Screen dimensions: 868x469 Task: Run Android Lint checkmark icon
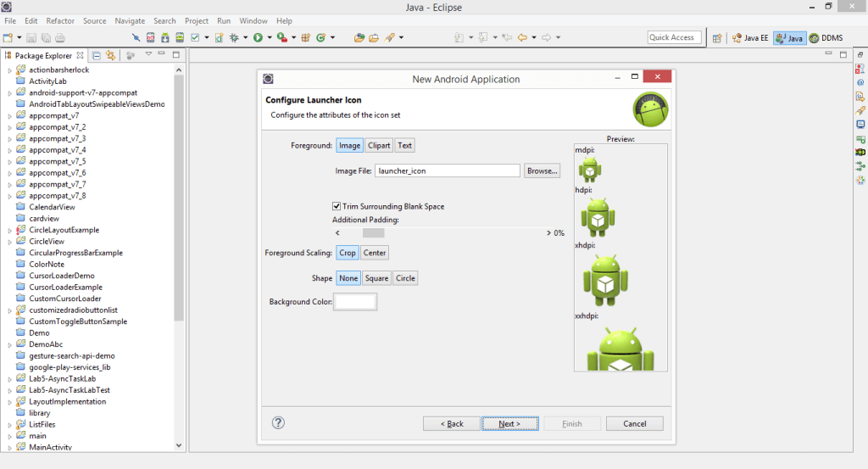coord(196,37)
